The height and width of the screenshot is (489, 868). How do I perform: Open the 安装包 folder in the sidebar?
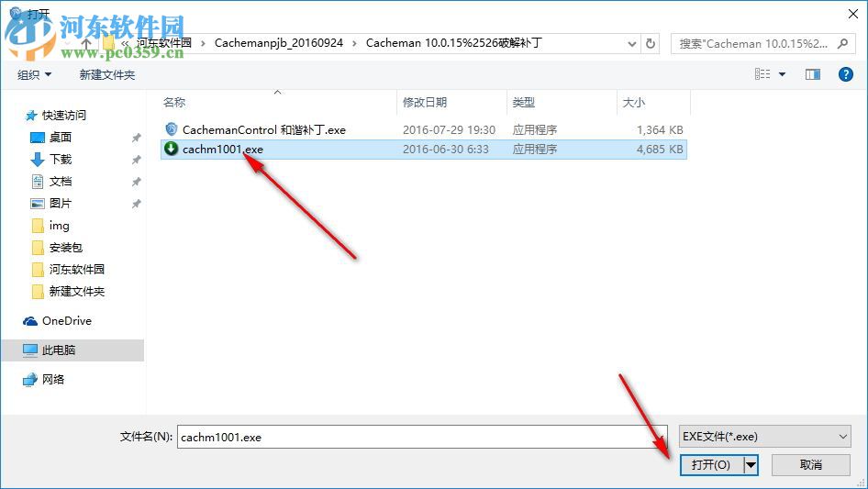pyautogui.click(x=66, y=248)
